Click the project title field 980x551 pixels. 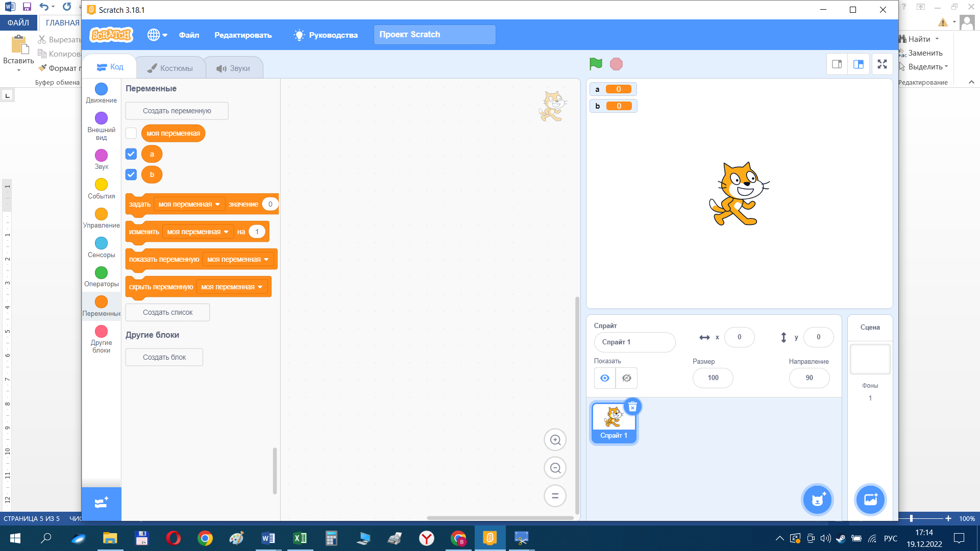(434, 35)
